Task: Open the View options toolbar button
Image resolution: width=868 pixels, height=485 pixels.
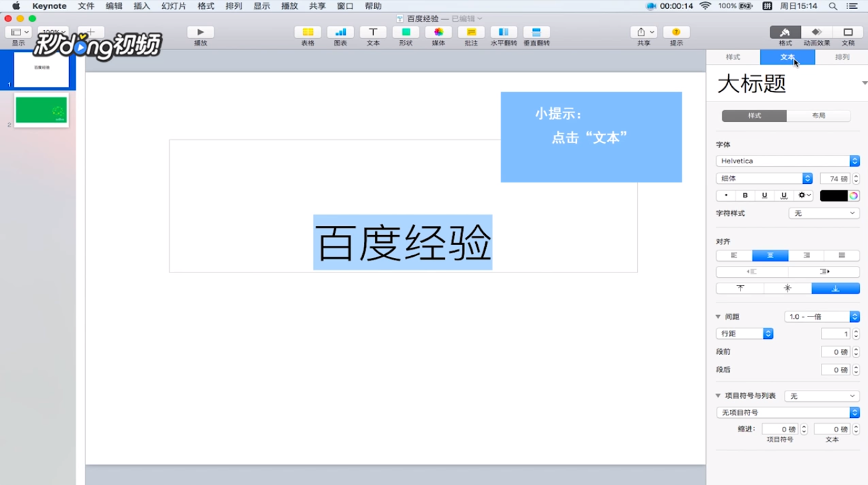Action: (x=18, y=32)
